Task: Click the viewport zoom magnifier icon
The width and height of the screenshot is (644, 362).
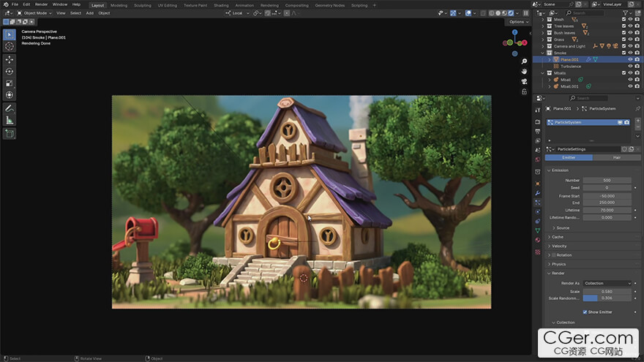Action: [525, 61]
